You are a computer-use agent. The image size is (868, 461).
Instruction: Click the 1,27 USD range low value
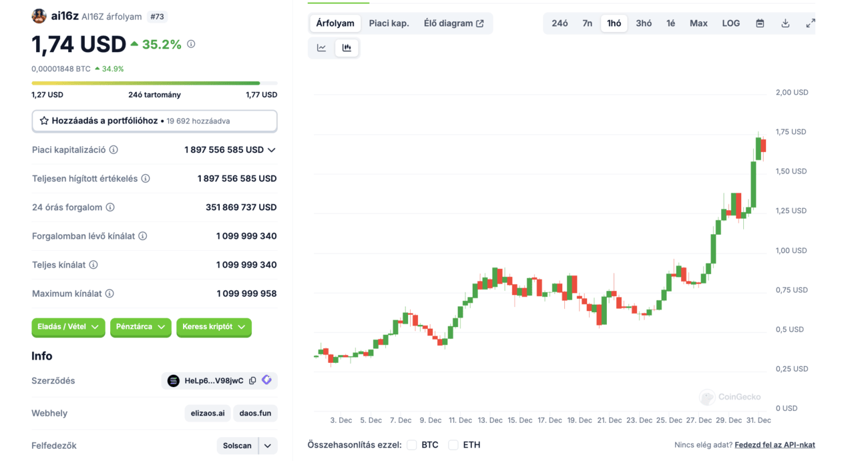47,95
